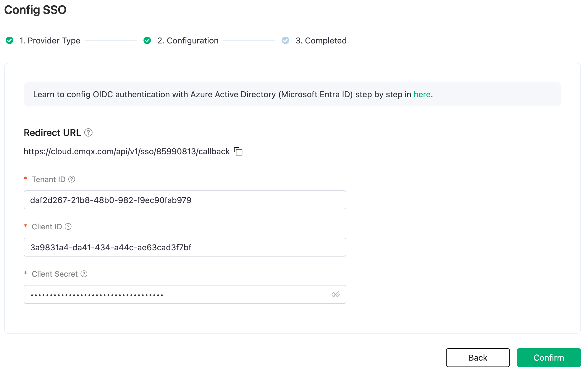Click the step 1 Provider Type checkmark
Image resolution: width=588 pixels, height=373 pixels.
8,41
